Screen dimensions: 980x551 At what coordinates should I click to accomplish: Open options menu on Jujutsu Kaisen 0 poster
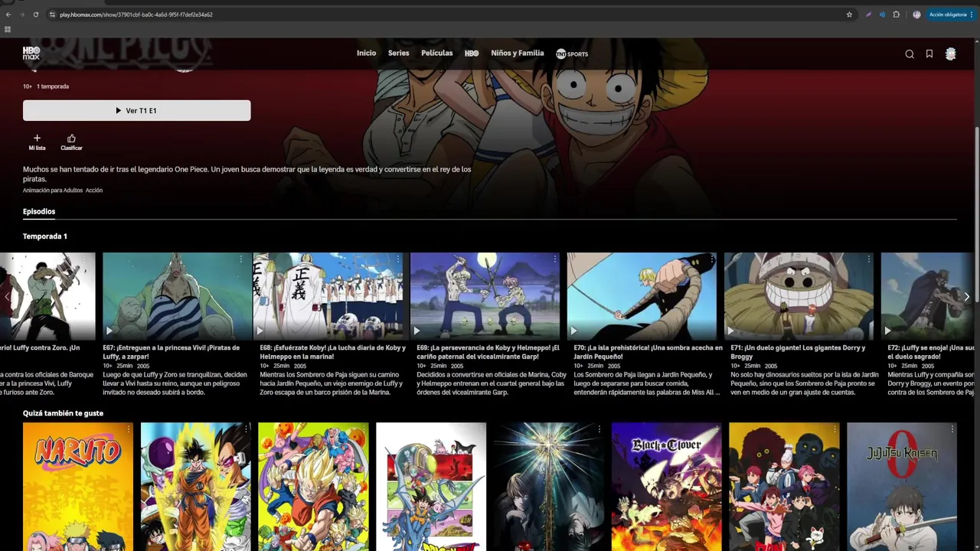[x=952, y=429]
